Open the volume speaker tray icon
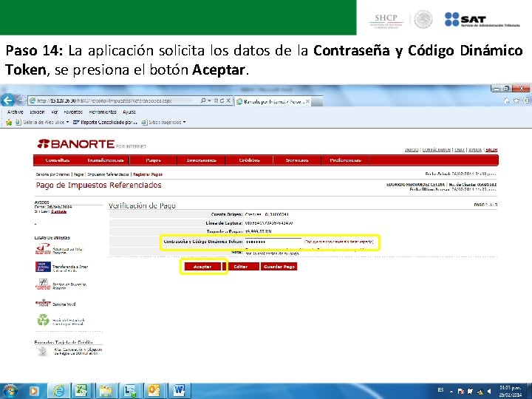Viewport: 532px width, 399px height. 489,392
